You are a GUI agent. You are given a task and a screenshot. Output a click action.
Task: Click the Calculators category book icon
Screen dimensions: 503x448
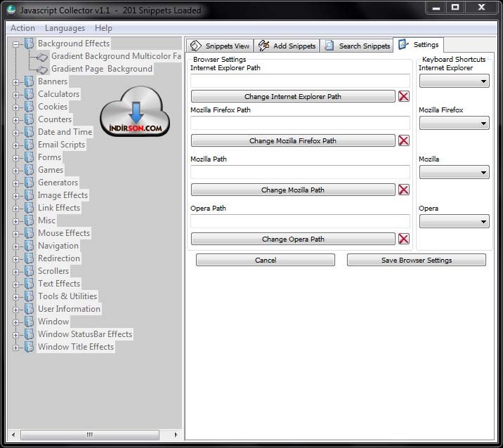point(29,94)
